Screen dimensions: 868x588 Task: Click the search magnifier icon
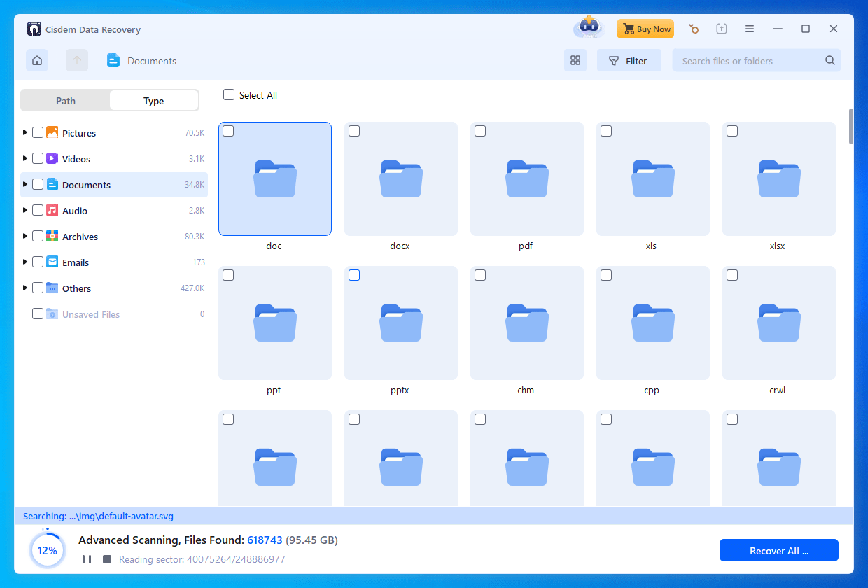[x=830, y=61]
